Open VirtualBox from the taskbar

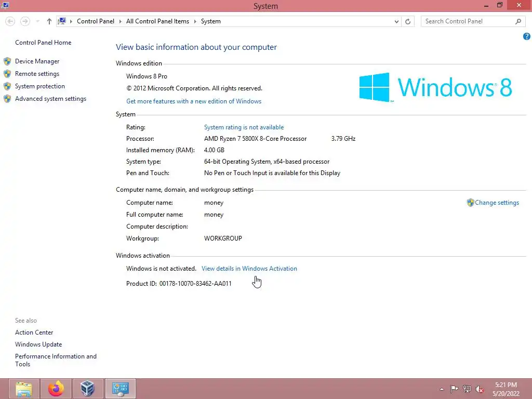tap(88, 389)
